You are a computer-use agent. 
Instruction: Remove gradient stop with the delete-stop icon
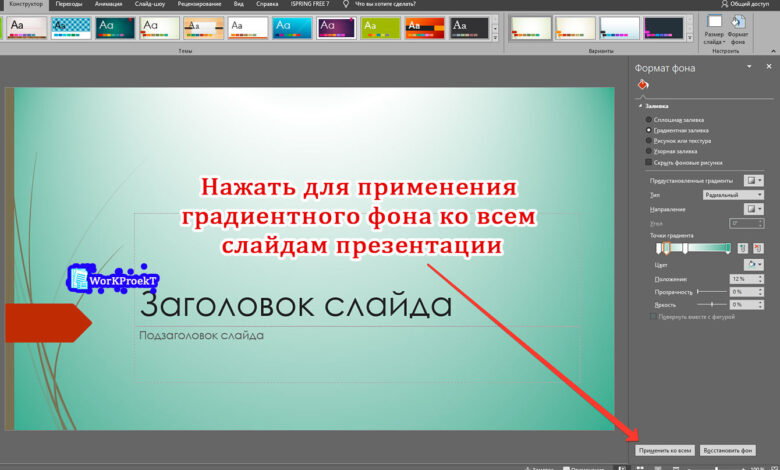click(758, 248)
